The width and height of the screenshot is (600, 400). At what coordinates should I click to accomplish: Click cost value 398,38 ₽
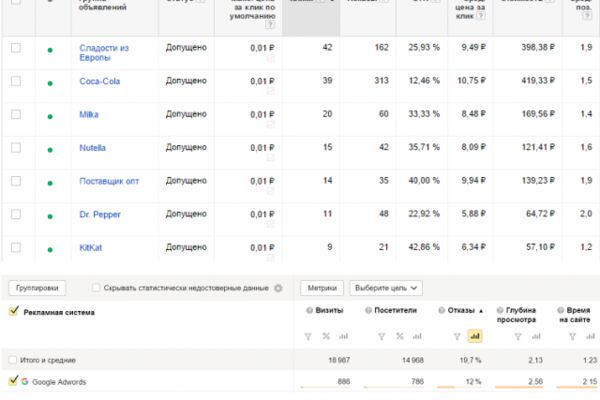(x=538, y=47)
